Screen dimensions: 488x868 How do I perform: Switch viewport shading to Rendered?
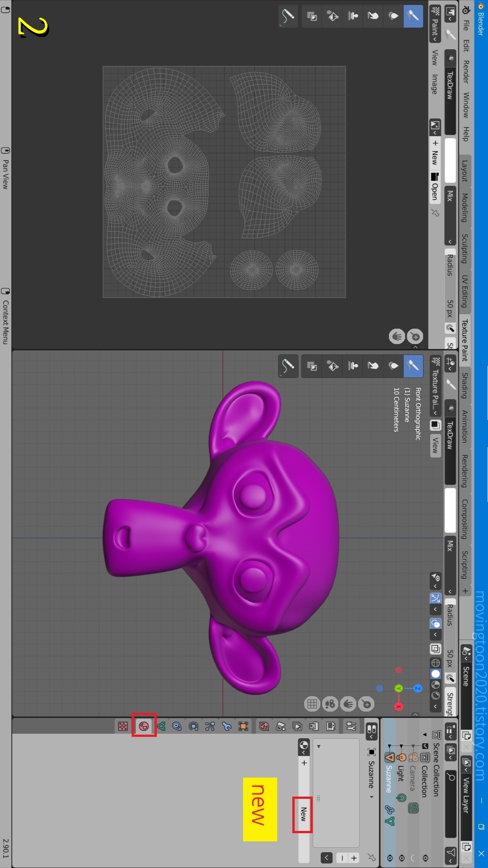click(436, 695)
